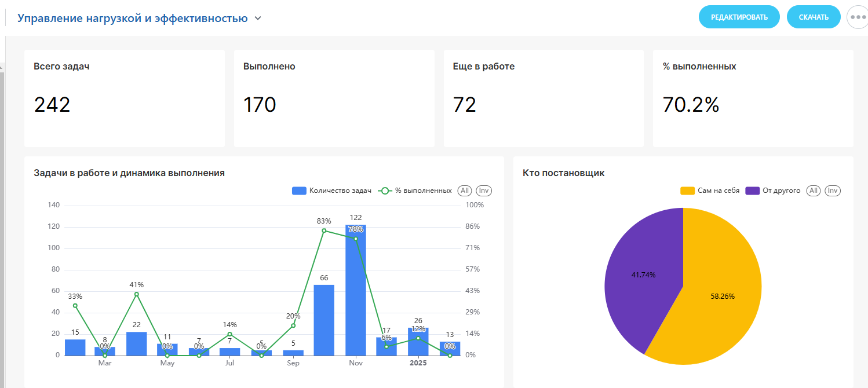Image resolution: width=868 pixels, height=388 pixels.
Task: Select the bar showing 66 tasks
Action: [x=324, y=320]
